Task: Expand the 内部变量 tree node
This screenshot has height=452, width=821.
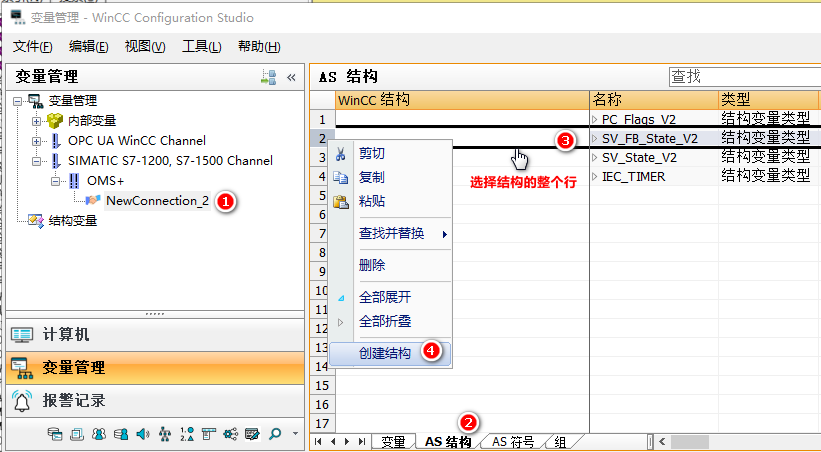Action: tap(37, 120)
